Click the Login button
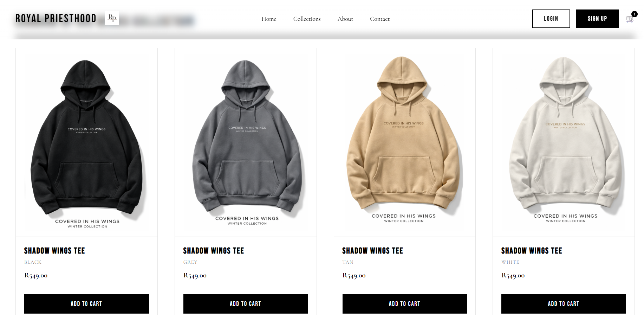The image size is (644, 315). pyautogui.click(x=551, y=19)
